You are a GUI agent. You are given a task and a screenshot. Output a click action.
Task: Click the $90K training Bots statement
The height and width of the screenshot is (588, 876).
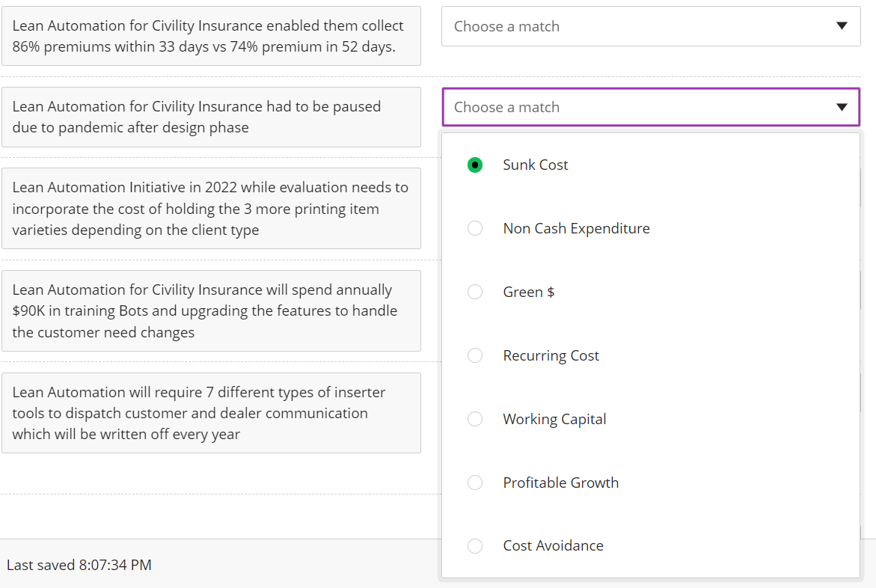coord(211,310)
